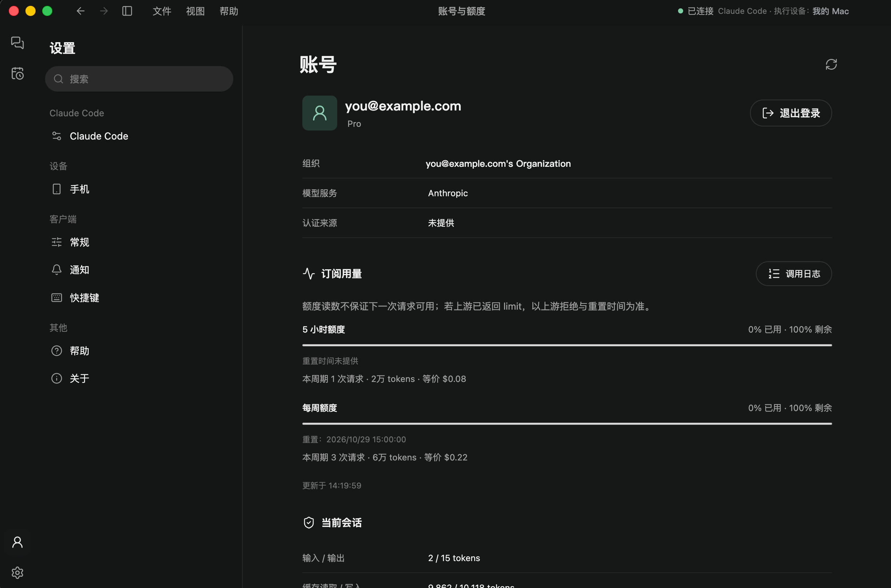Click the 退出登录 button
This screenshot has width=891, height=588.
(791, 113)
